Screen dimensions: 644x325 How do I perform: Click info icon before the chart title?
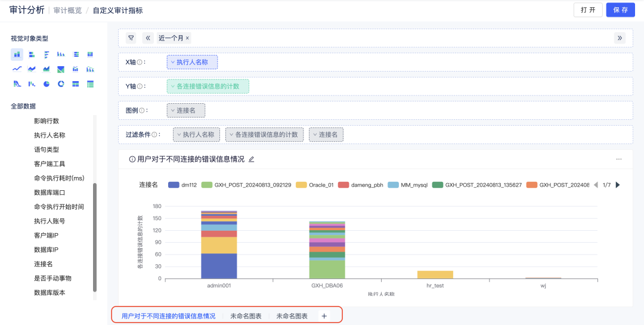pyautogui.click(x=132, y=159)
